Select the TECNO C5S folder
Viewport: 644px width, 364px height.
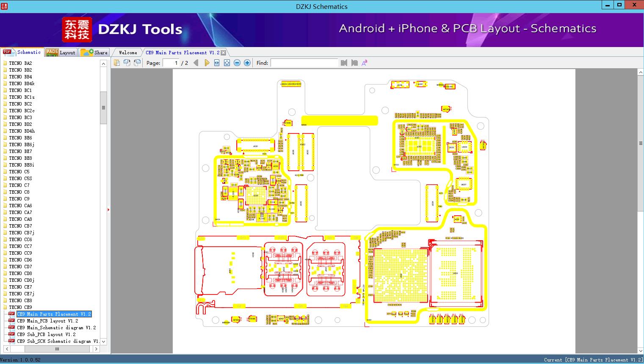(x=20, y=178)
